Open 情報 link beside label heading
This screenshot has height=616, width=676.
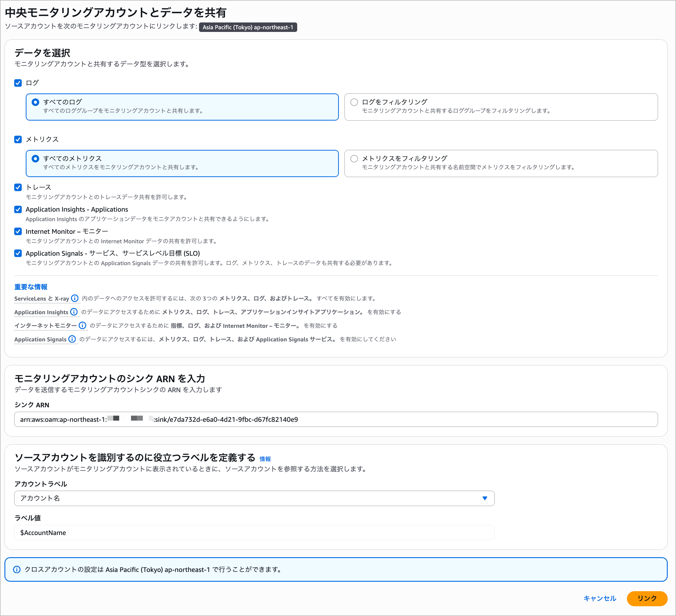pyautogui.click(x=265, y=459)
